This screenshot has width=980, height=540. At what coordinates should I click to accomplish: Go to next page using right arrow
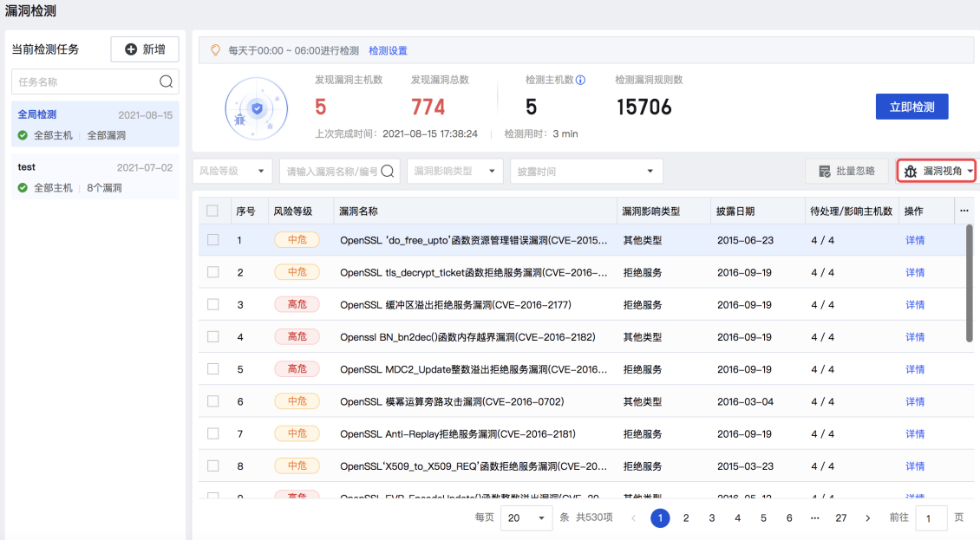[x=867, y=517]
